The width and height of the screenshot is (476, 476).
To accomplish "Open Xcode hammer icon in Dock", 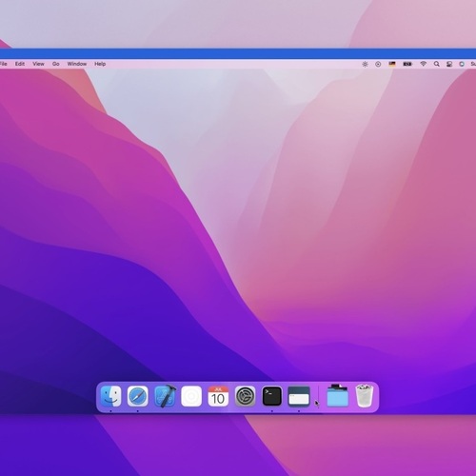I will click(x=165, y=396).
